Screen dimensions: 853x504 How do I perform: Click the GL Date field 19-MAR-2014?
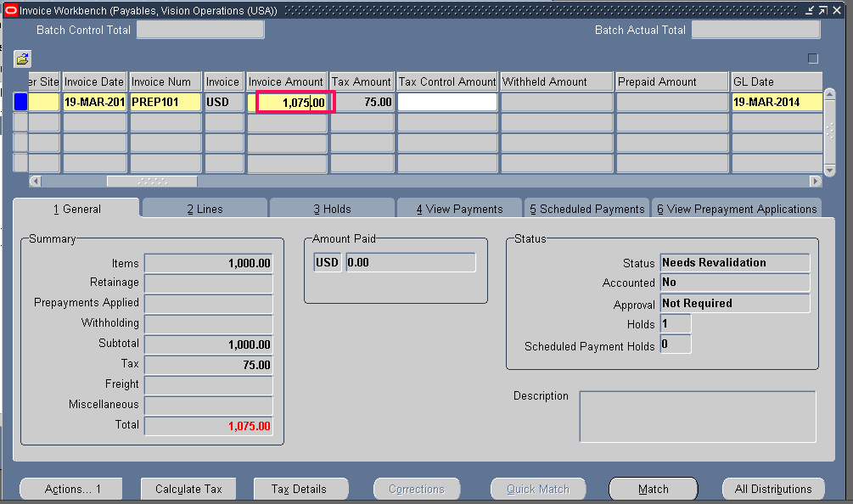(x=777, y=102)
